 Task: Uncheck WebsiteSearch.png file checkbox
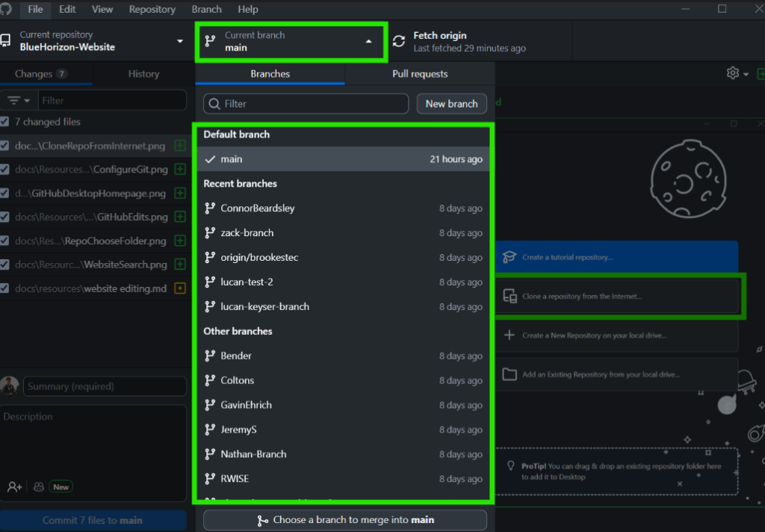point(4,265)
